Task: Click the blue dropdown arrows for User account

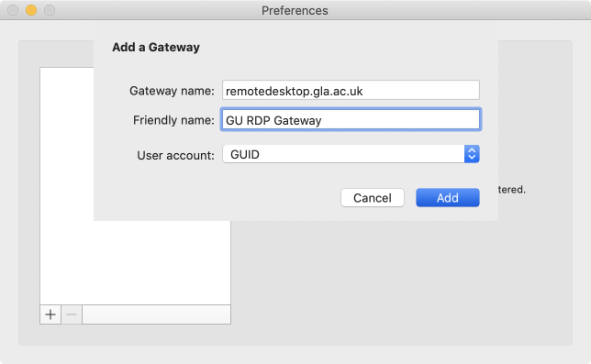Action: 472,154
